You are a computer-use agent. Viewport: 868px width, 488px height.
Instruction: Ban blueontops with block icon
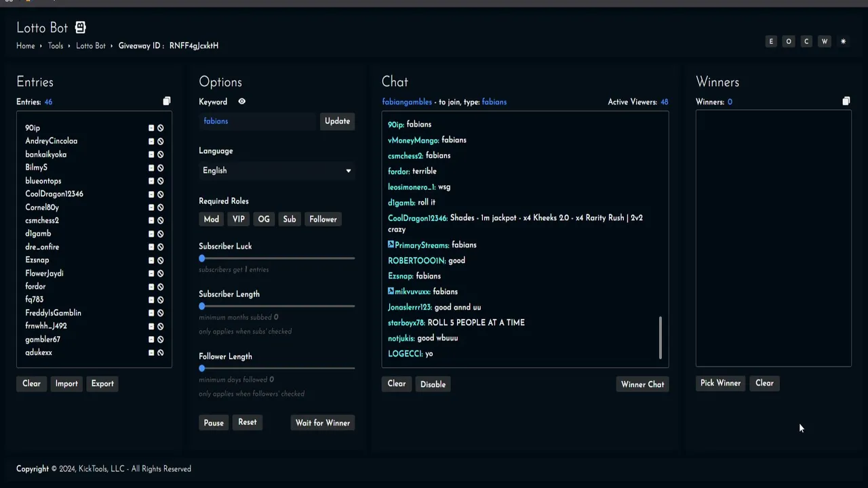161,181
